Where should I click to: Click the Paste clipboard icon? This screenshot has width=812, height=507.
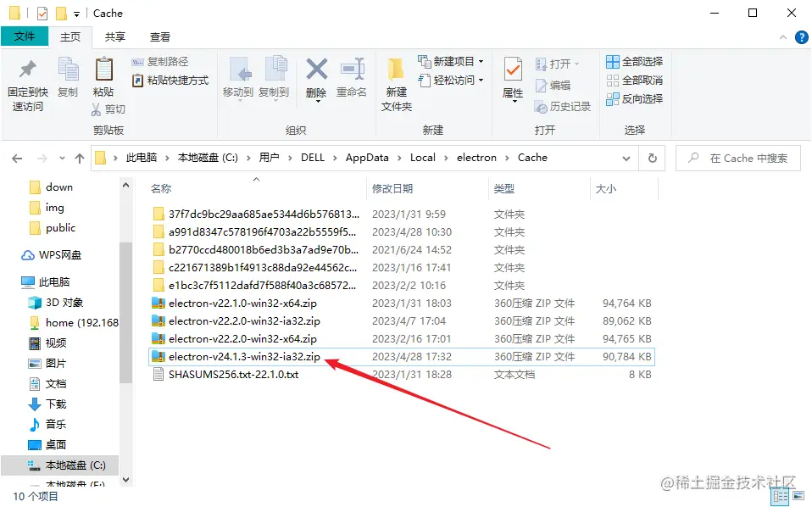103,70
